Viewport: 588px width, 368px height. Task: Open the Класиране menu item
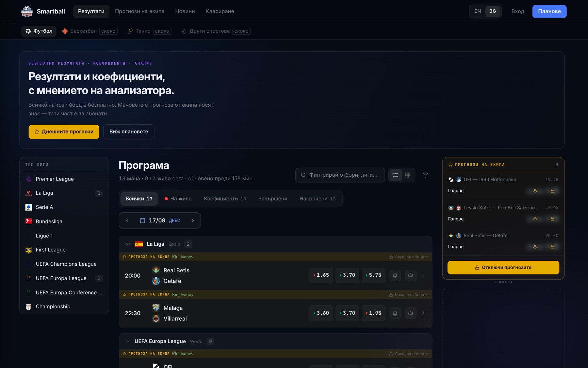click(x=220, y=11)
